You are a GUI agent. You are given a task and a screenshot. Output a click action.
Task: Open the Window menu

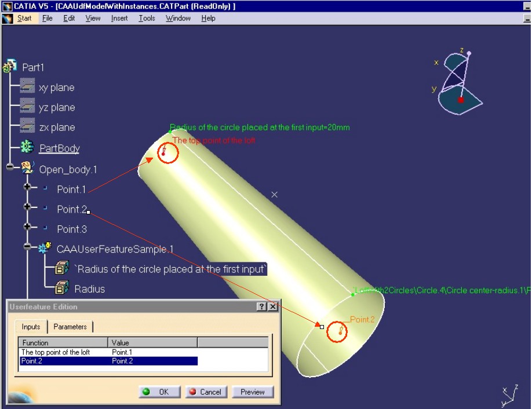(178, 19)
